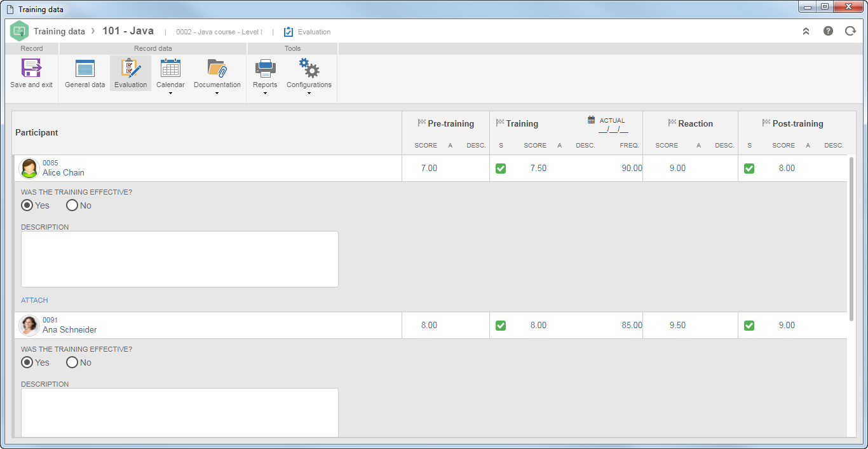Click the Save and exit icon
Image resolution: width=868 pixels, height=449 pixels.
coord(31,68)
